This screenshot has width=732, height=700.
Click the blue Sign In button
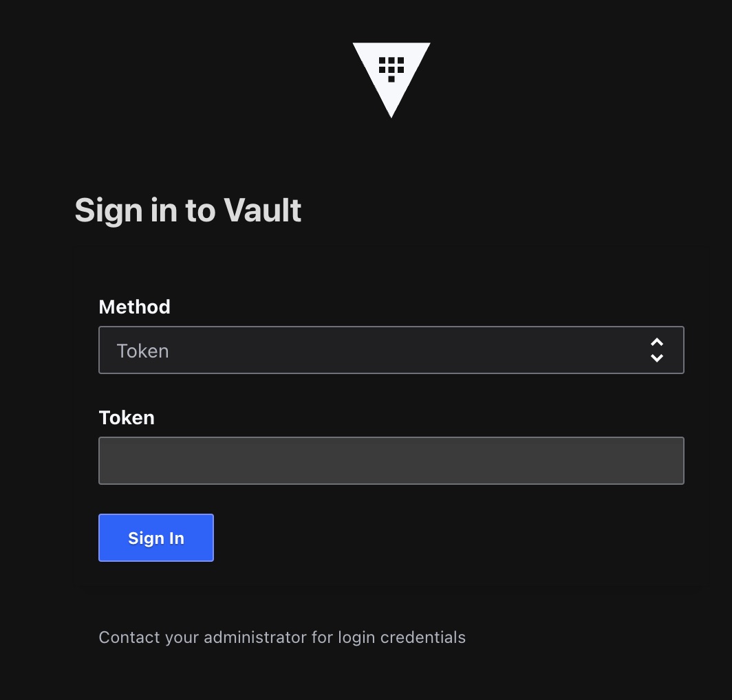coord(156,538)
